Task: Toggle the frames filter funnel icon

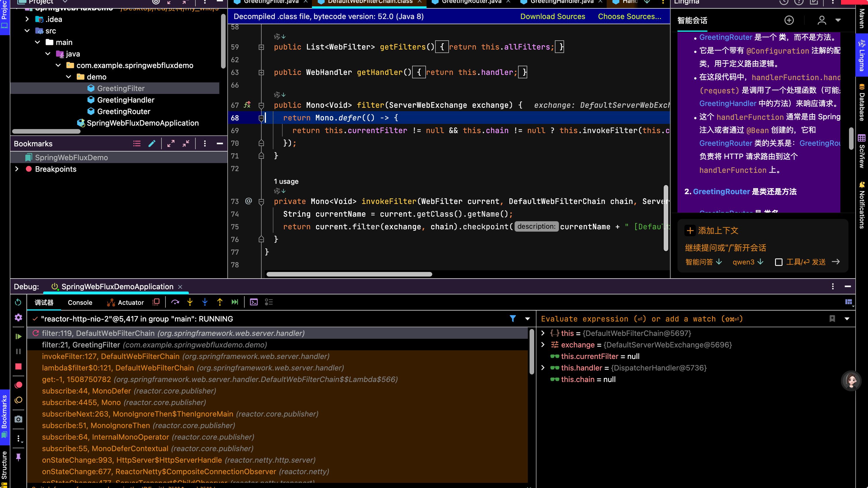Action: [513, 319]
